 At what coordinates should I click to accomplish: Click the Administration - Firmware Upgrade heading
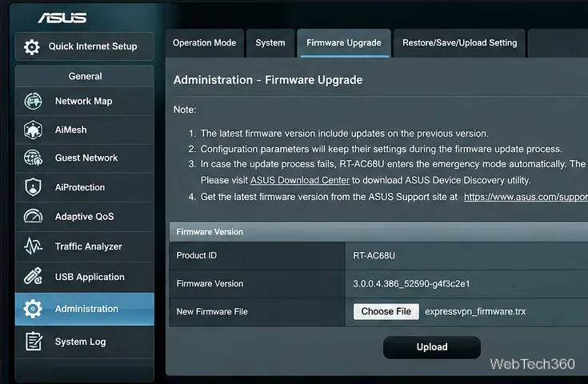tap(268, 80)
